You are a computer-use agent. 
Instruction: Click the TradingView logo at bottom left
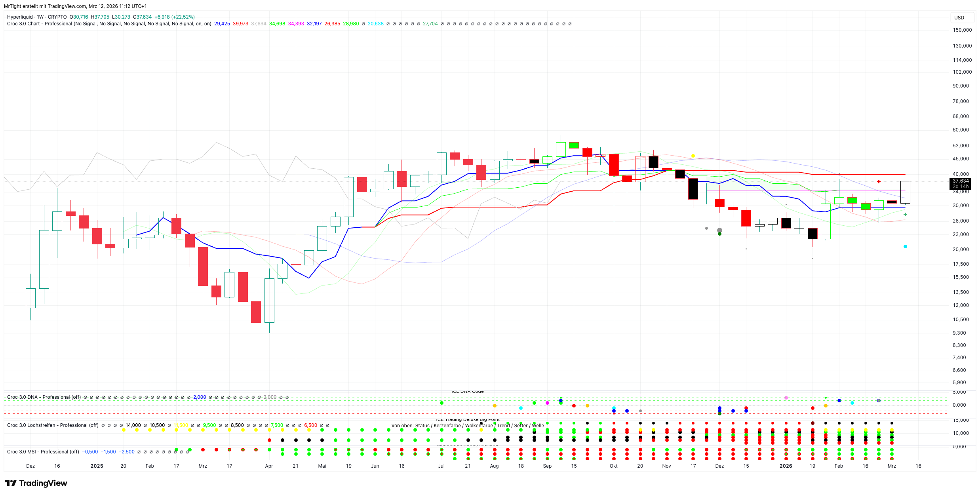point(36,483)
